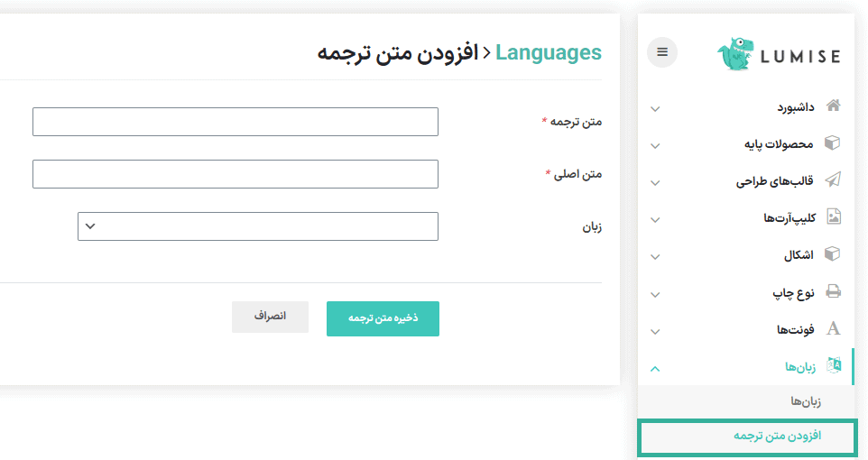Click the ذخیره متن ترجمه save button

tap(383, 318)
